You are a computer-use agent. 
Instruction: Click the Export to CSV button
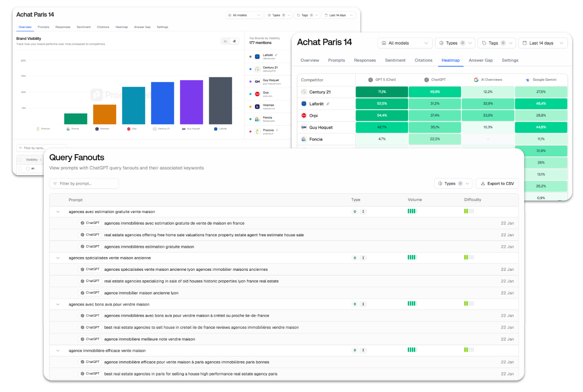497,184
